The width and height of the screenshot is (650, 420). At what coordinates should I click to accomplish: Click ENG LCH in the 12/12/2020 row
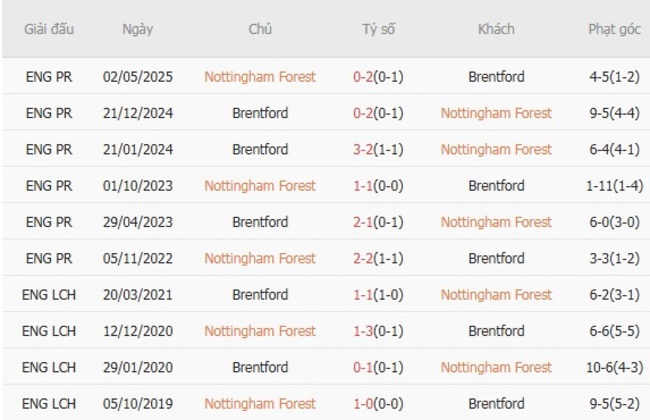[x=48, y=331]
